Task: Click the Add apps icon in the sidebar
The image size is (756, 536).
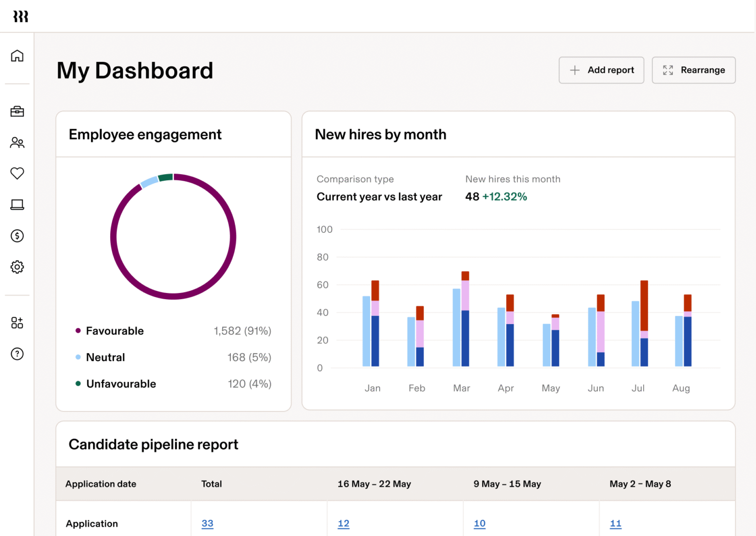Action: pyautogui.click(x=17, y=322)
